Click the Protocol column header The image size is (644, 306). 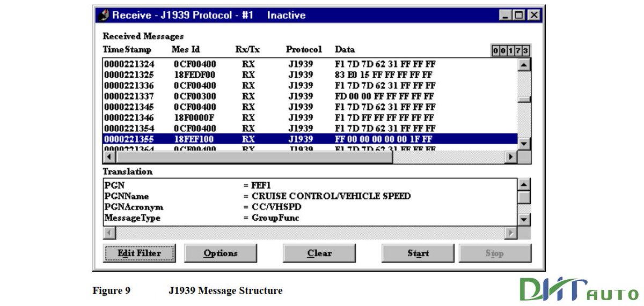pyautogui.click(x=304, y=50)
